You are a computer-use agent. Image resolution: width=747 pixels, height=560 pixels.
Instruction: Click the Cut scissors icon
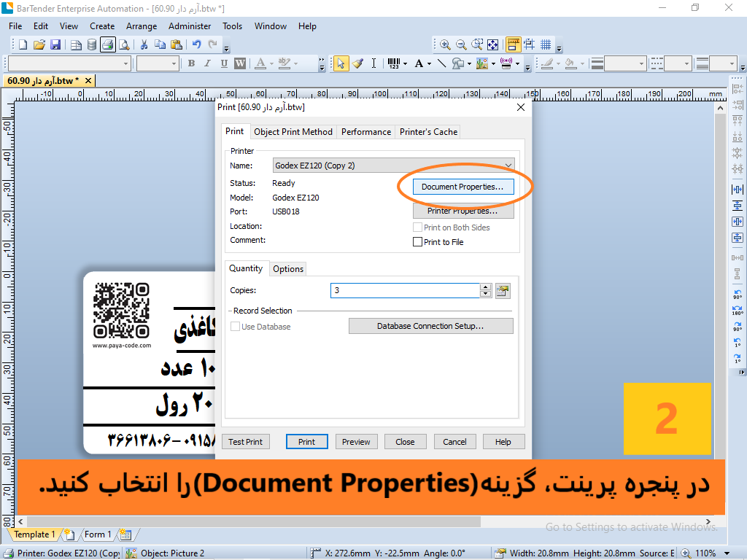click(x=144, y=44)
